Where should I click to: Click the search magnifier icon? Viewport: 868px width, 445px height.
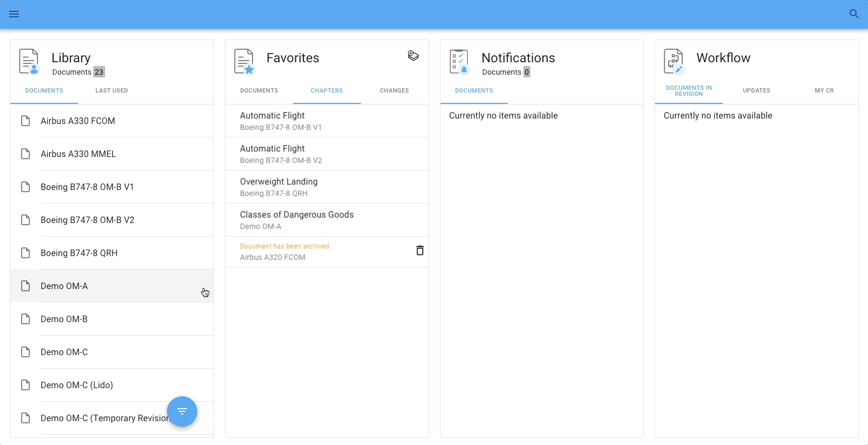[854, 14]
